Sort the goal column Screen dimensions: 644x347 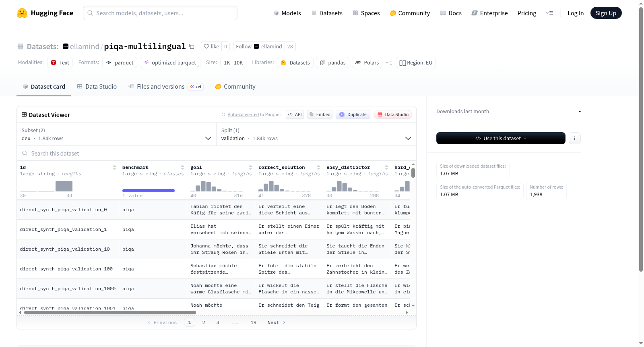pos(250,167)
